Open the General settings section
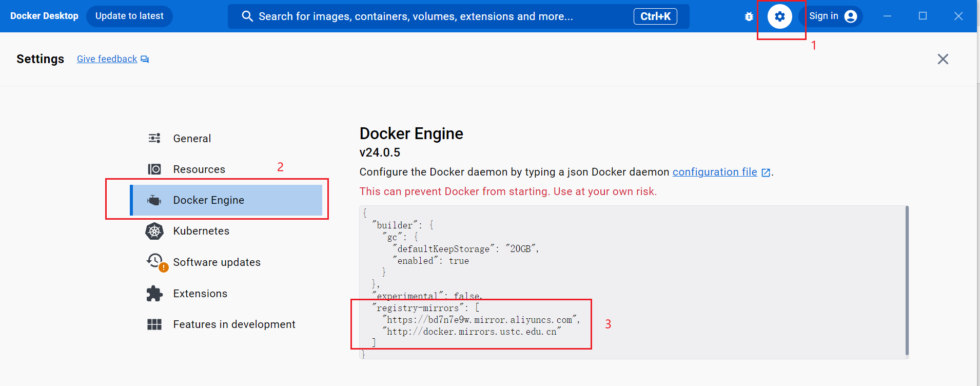This screenshot has height=386, width=980. coord(226,138)
